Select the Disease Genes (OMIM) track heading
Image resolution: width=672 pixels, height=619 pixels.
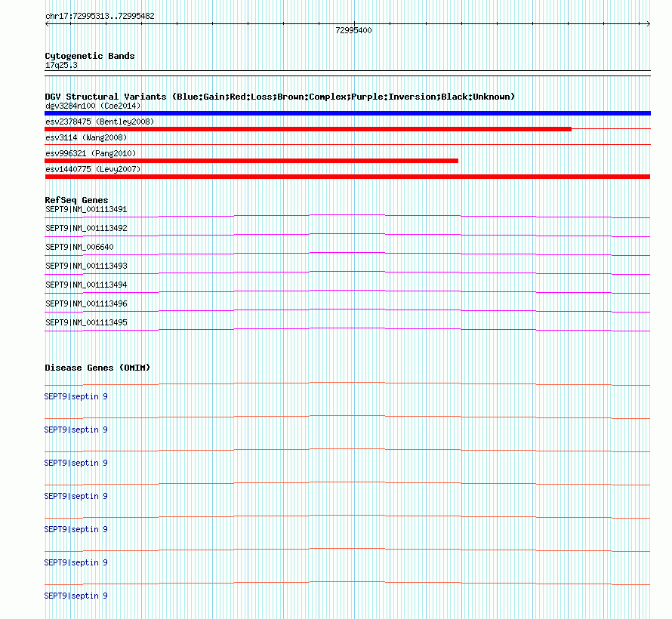[97, 368]
